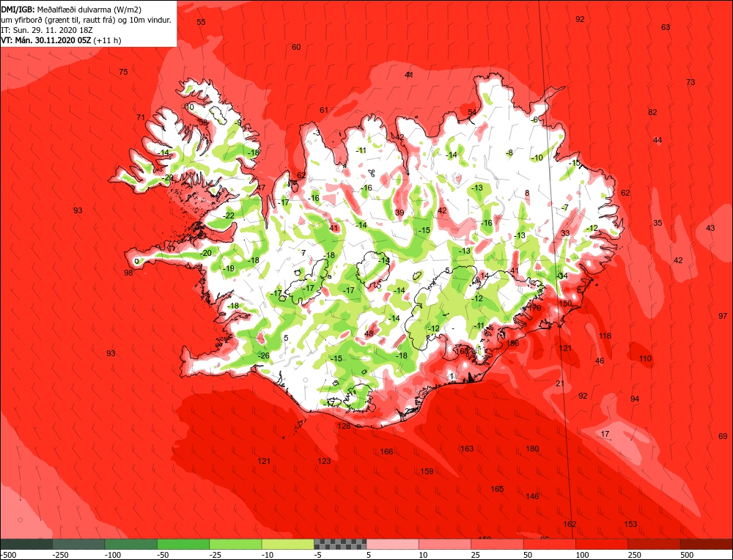Click the darkest red legend swatch right of 500
This screenshot has width=733, height=560.
pyautogui.click(x=707, y=544)
